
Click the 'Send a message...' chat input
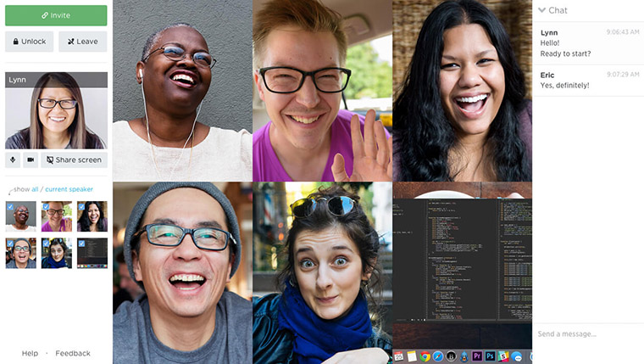588,334
